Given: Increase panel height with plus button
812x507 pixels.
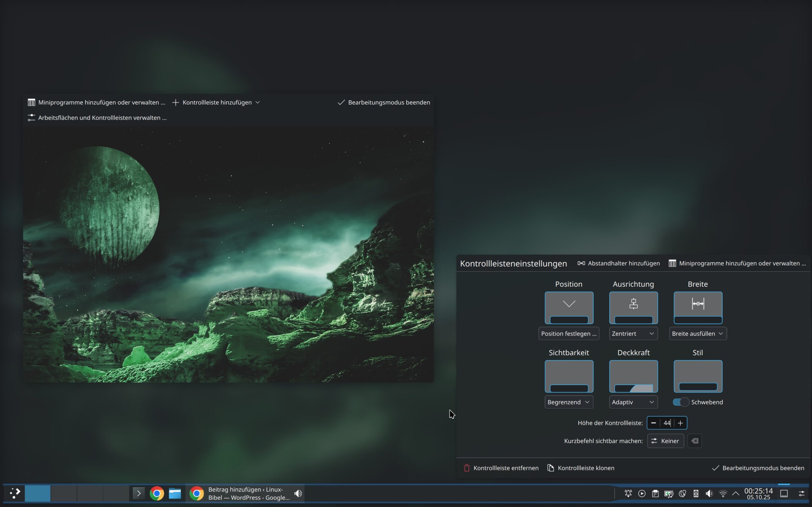Looking at the screenshot, I should pyautogui.click(x=680, y=423).
